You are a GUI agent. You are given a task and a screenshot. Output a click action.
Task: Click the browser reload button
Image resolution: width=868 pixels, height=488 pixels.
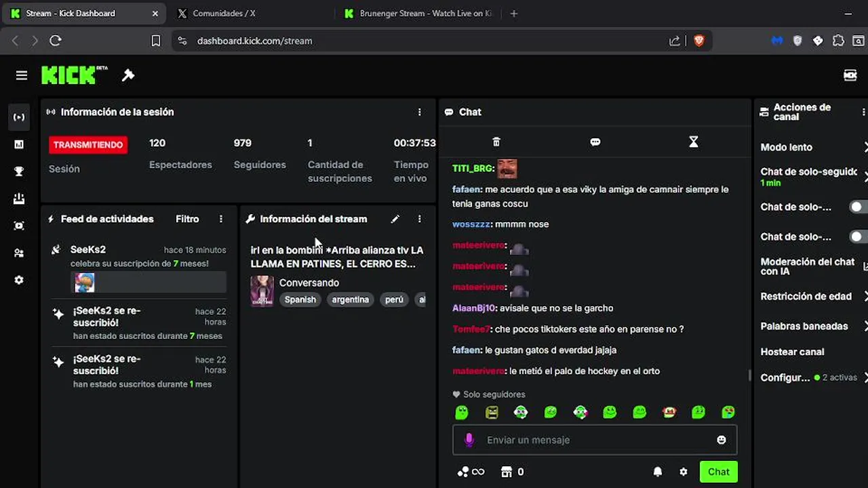coord(56,41)
